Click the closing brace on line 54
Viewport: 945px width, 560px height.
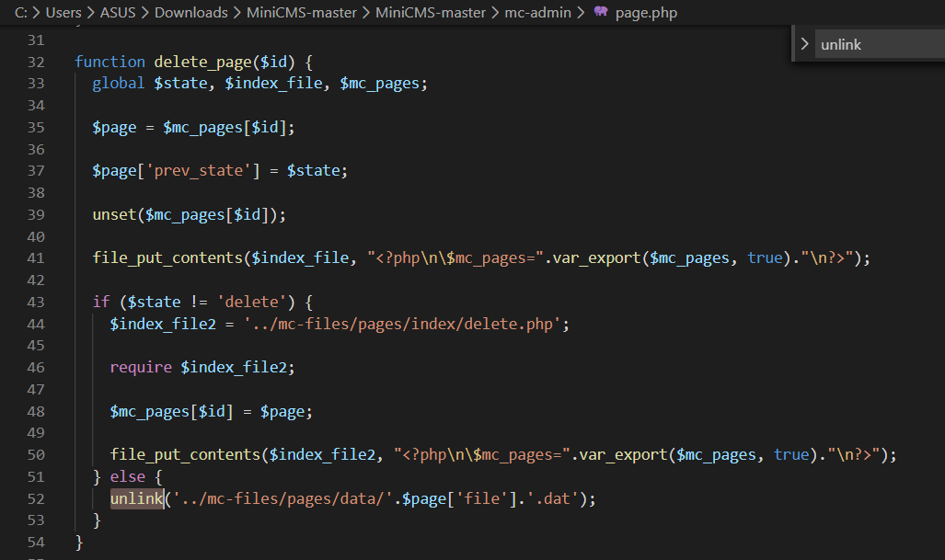pyautogui.click(x=79, y=543)
